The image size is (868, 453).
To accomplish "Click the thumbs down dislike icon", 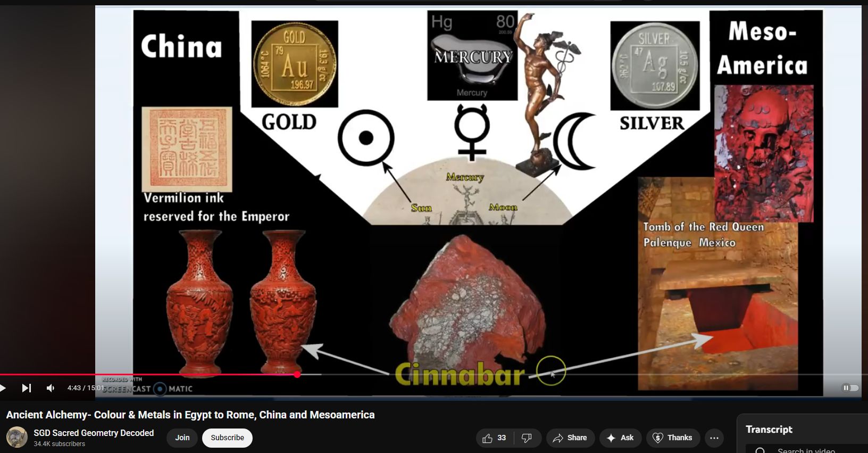I will pyautogui.click(x=527, y=438).
